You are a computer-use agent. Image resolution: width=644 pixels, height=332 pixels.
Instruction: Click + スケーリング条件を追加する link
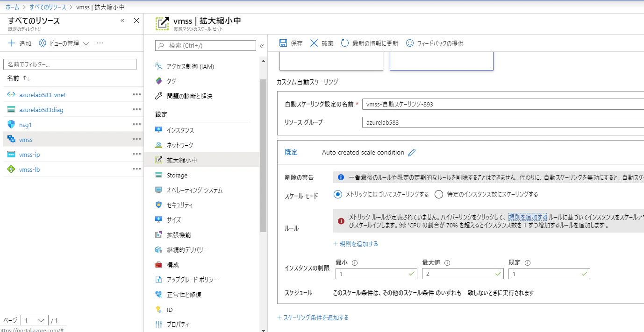coord(313,318)
